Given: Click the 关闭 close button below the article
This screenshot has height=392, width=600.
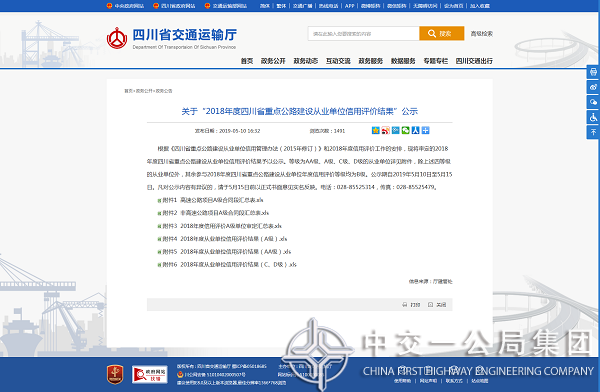Looking at the screenshot, I should point(437,305).
